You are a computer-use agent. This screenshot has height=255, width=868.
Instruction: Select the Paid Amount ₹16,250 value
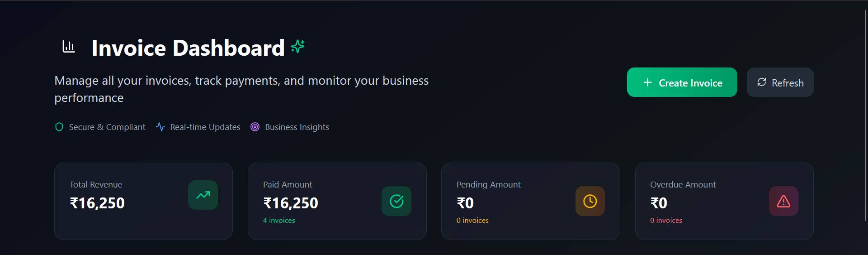tap(291, 203)
